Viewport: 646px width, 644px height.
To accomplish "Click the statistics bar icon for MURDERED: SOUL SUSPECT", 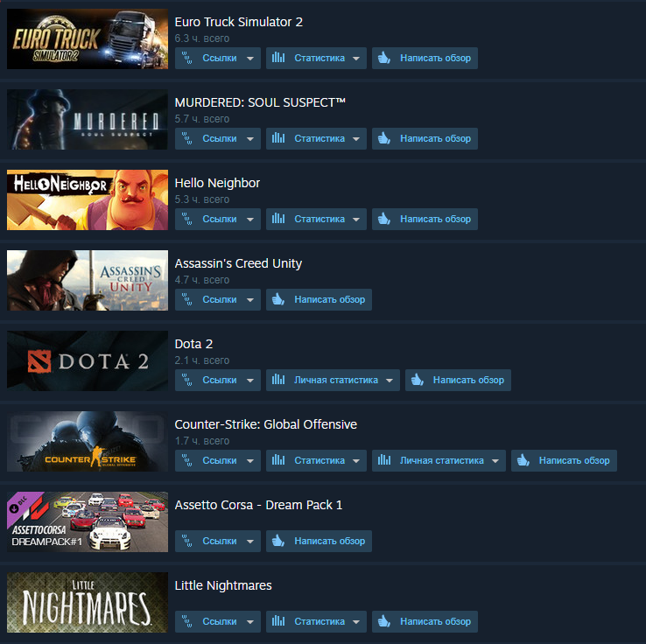I will coord(278,138).
